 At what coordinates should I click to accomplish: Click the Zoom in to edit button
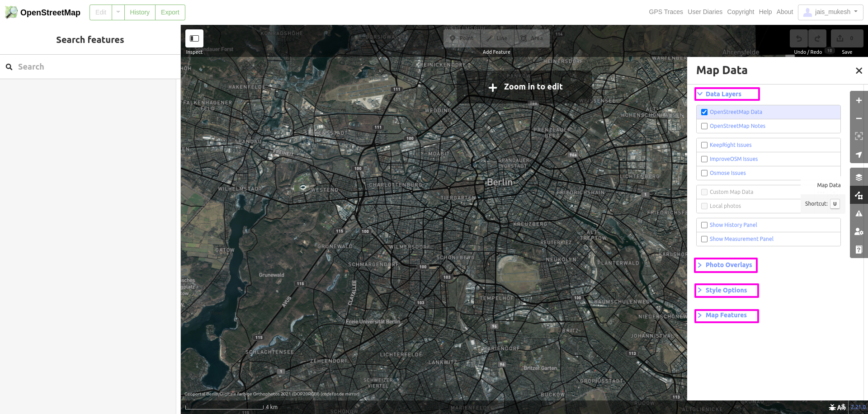click(524, 87)
